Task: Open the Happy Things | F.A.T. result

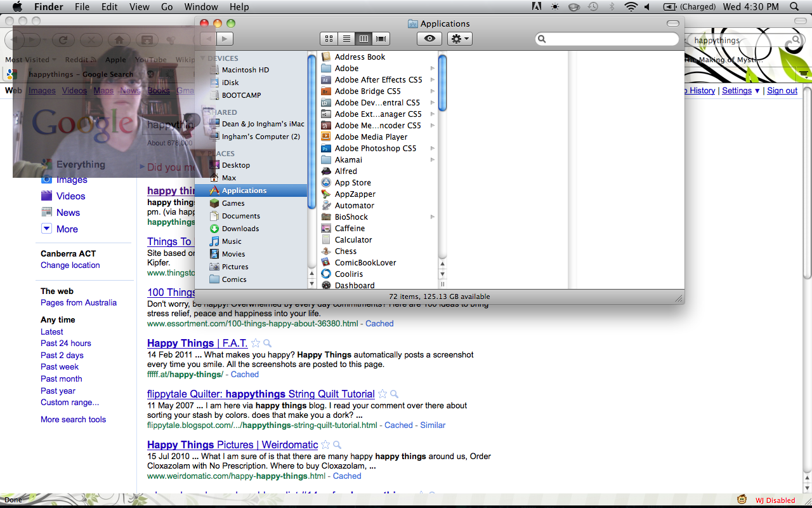Action: 197,344
